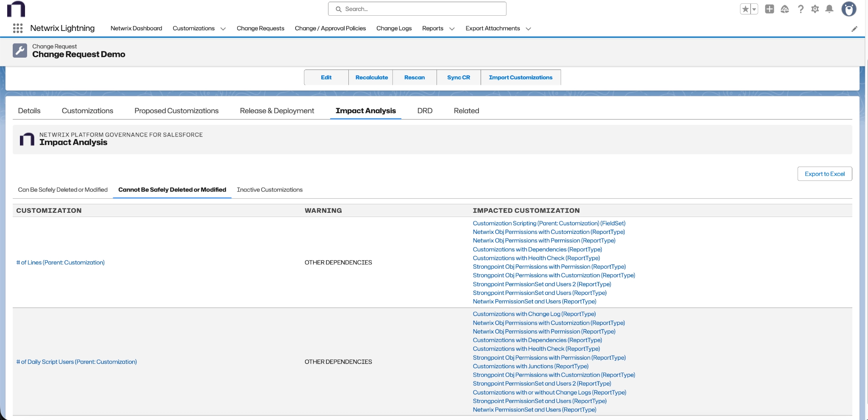Screen dimensions: 868x420
Task: Expand the Export Attachments dropdown
Action: tap(528, 29)
